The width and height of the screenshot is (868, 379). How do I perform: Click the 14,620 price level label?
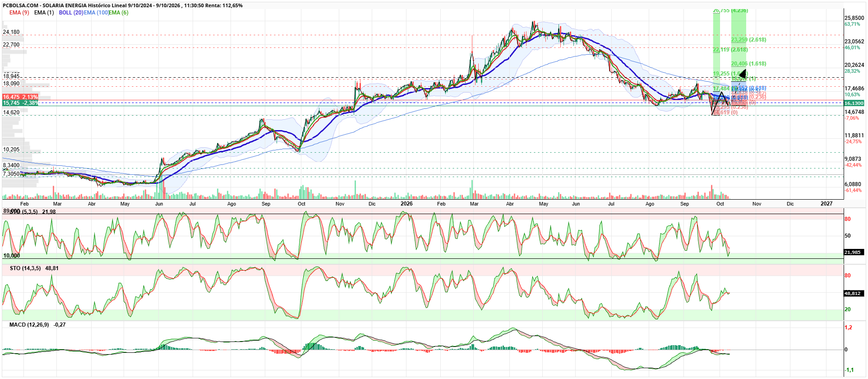(x=11, y=112)
